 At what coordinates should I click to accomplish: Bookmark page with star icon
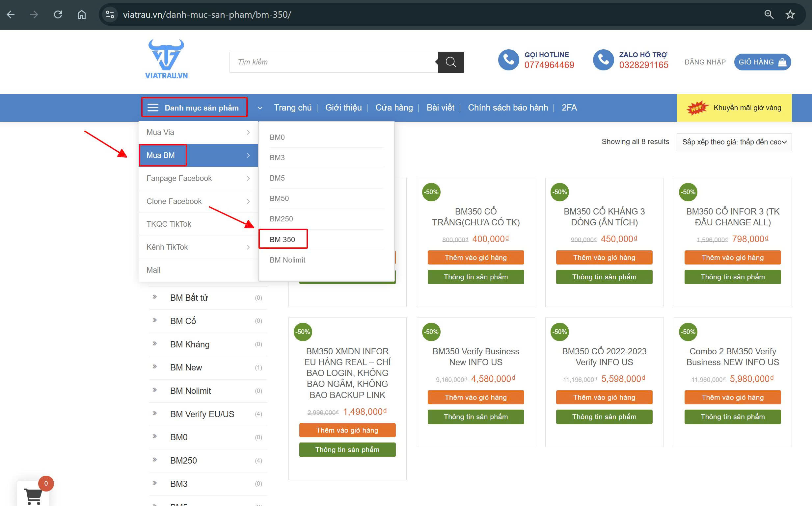[x=790, y=14]
